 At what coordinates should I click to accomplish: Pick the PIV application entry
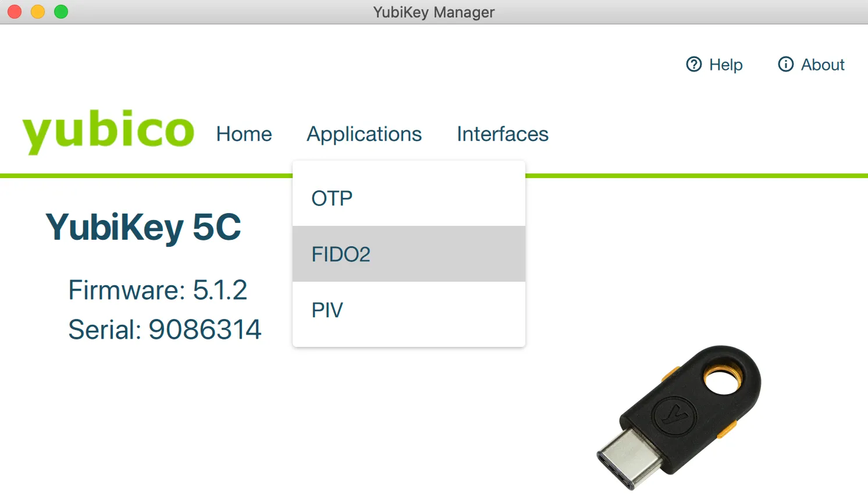click(327, 310)
